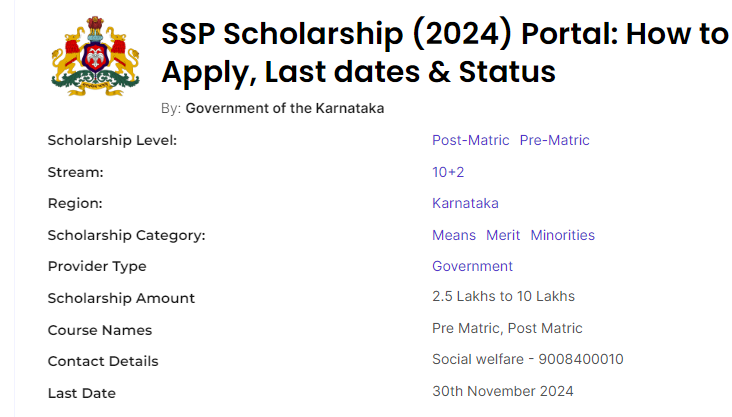Click the Government of the Karnataka author name

coord(285,108)
